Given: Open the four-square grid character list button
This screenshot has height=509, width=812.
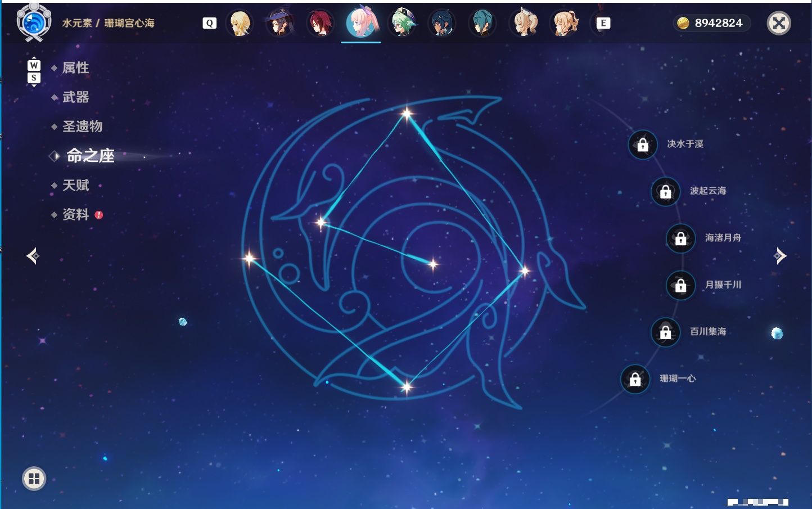Looking at the screenshot, I should click(x=34, y=479).
